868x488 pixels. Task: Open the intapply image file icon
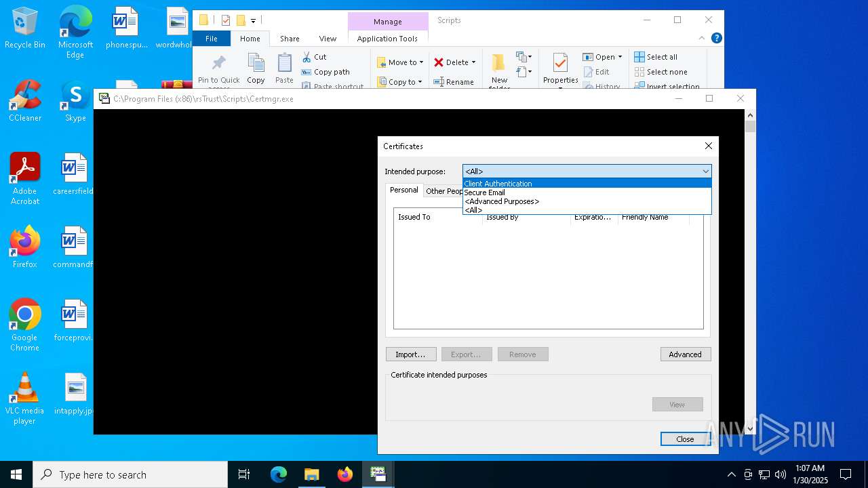click(73, 394)
